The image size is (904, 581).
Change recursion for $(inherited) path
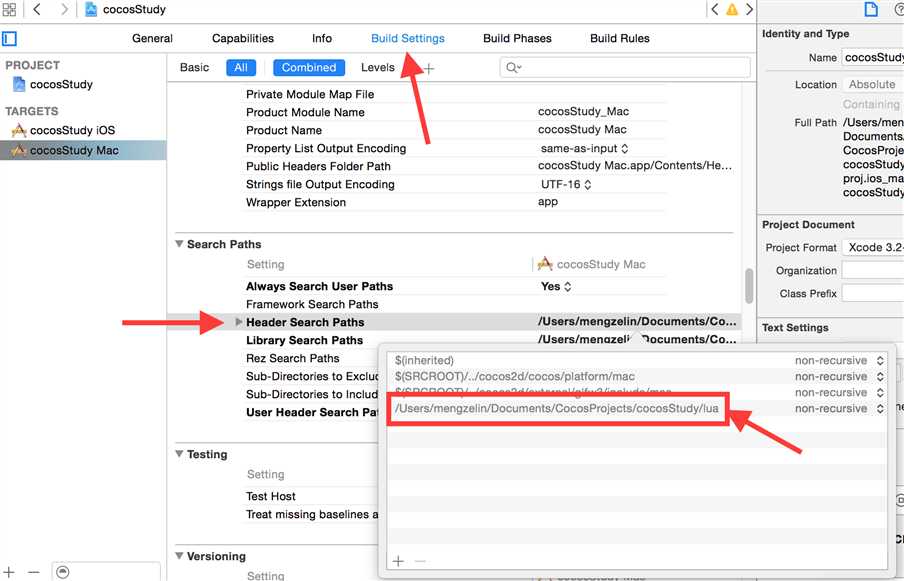[839, 360]
